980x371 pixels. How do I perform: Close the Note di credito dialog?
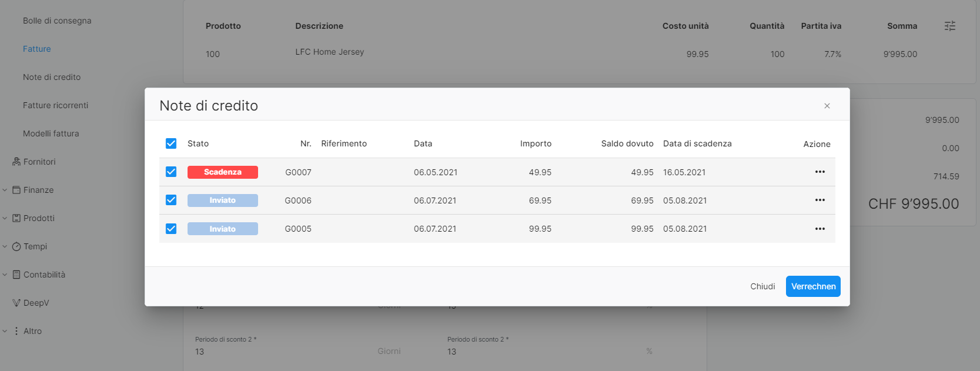pyautogui.click(x=827, y=106)
